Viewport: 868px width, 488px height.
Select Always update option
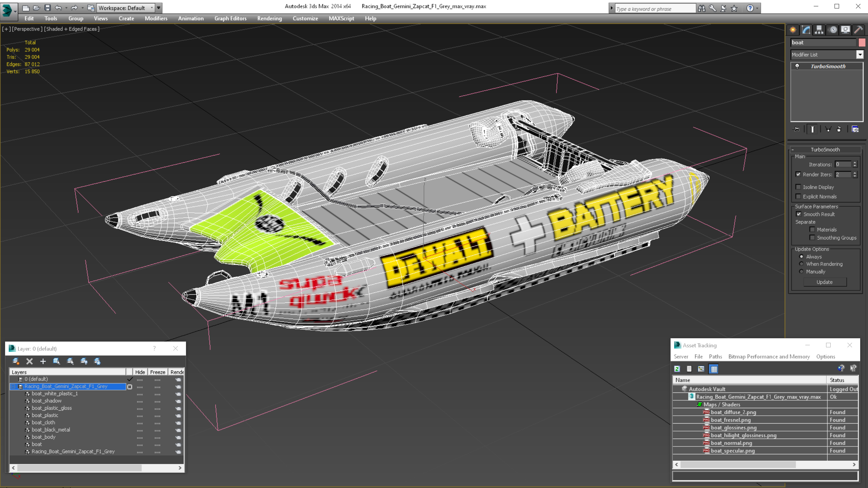pyautogui.click(x=801, y=256)
